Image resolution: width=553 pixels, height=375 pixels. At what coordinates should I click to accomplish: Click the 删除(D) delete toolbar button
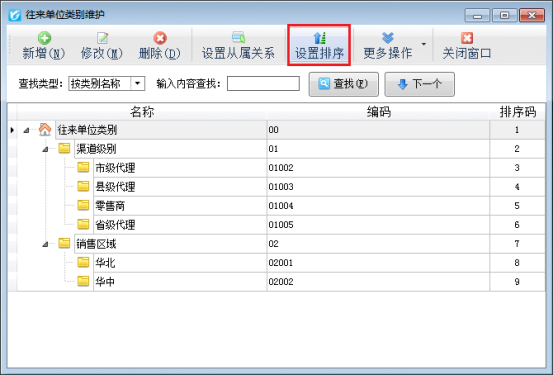click(x=159, y=46)
